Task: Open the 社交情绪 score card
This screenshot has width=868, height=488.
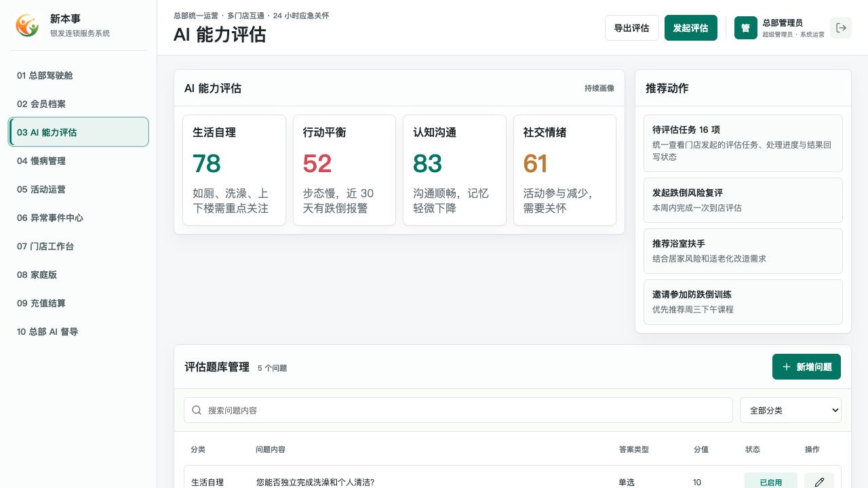Action: pyautogui.click(x=565, y=170)
